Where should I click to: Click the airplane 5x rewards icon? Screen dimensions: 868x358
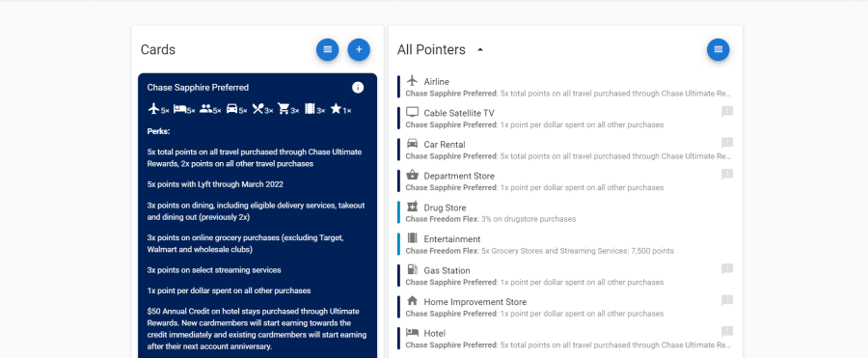coord(158,109)
